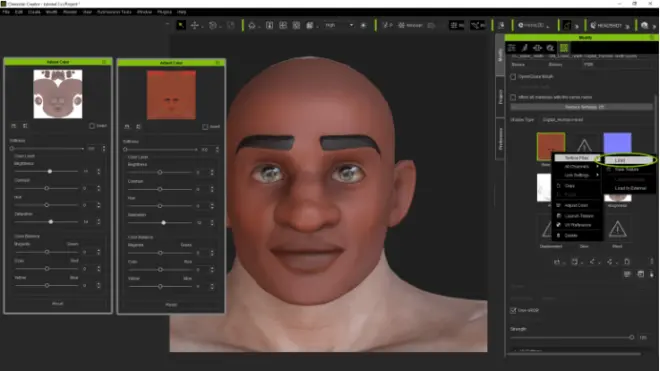Click the home view icon in toolbar
Image resolution: width=660 pixels, height=371 pixels.
252,25
